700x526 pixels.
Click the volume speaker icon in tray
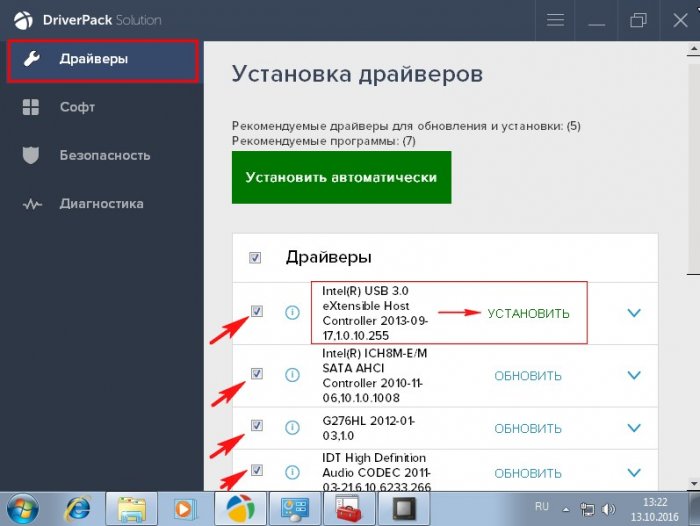click(609, 508)
